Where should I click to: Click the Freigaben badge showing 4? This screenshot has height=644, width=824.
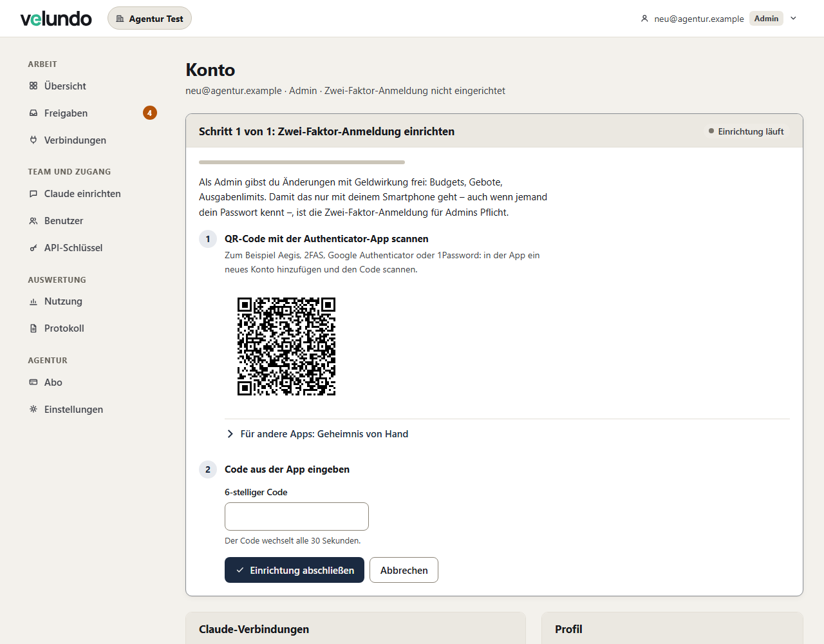pos(150,113)
